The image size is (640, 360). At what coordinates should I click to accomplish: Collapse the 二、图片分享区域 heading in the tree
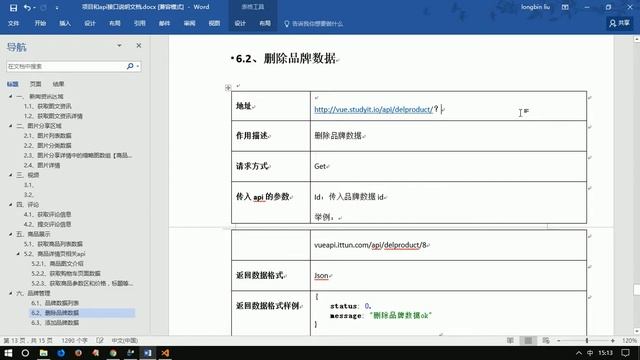[11, 126]
